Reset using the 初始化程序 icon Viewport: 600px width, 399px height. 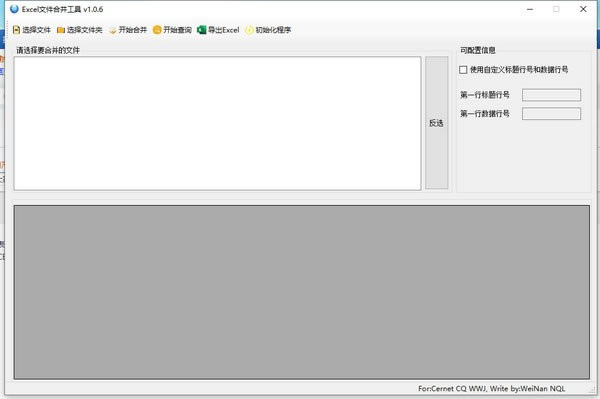pos(249,30)
